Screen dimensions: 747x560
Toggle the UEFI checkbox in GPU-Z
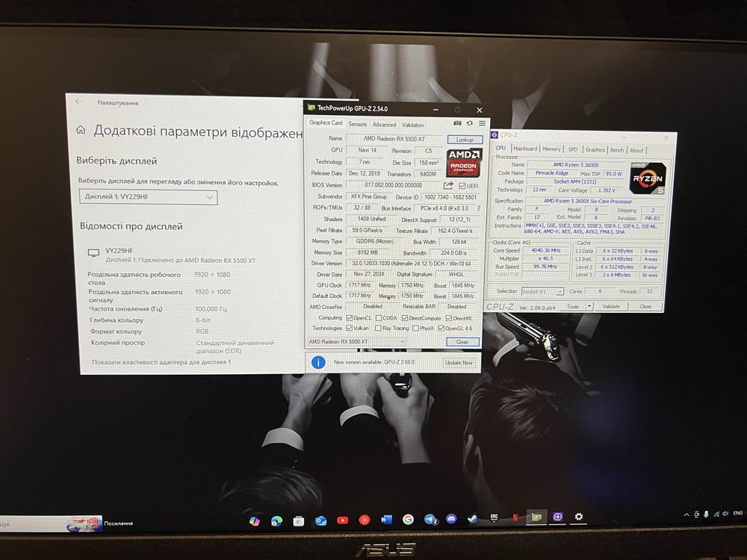pyautogui.click(x=462, y=186)
